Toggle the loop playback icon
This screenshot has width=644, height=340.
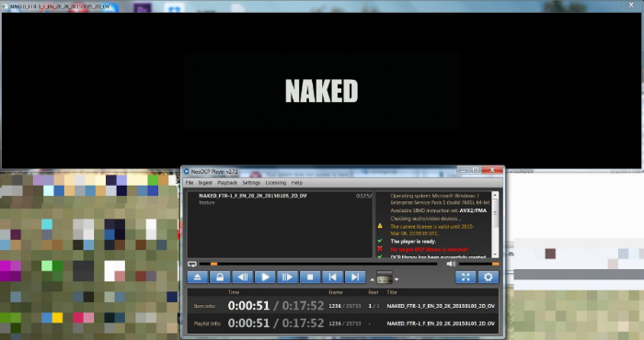(191, 264)
